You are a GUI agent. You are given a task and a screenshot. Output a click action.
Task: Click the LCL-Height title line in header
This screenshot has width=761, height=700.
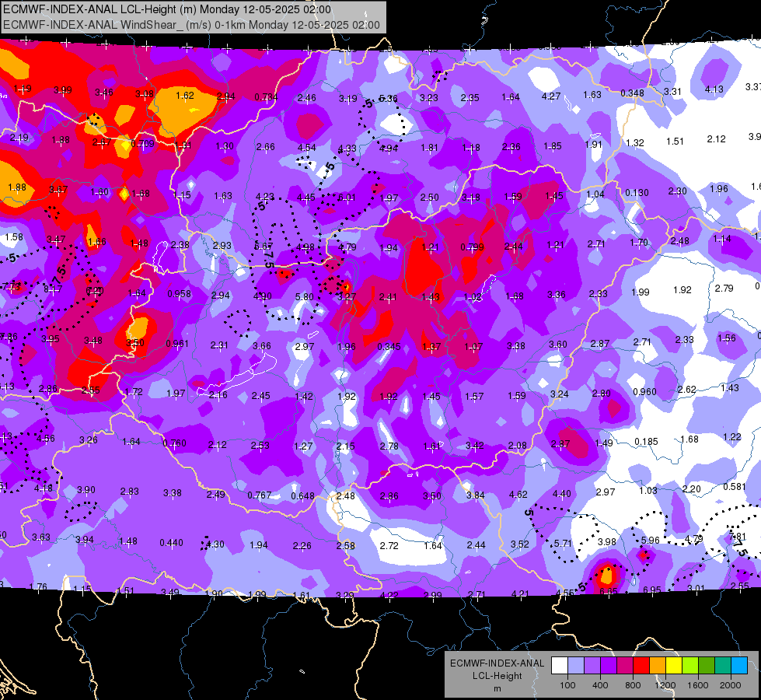tap(167, 9)
